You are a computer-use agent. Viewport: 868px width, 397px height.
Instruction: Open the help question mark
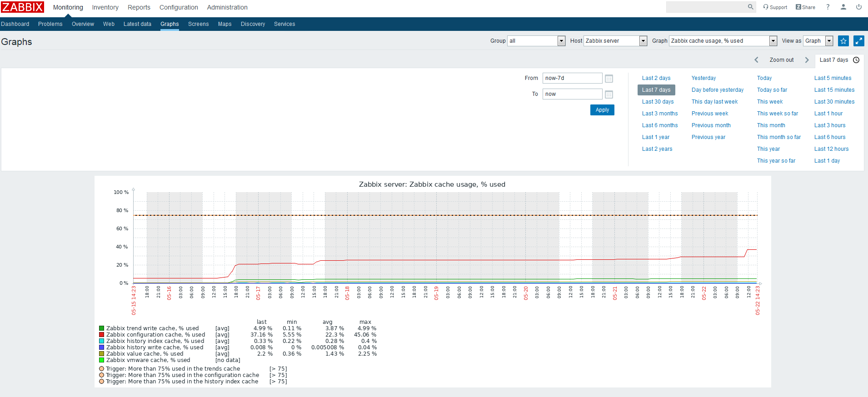click(828, 7)
